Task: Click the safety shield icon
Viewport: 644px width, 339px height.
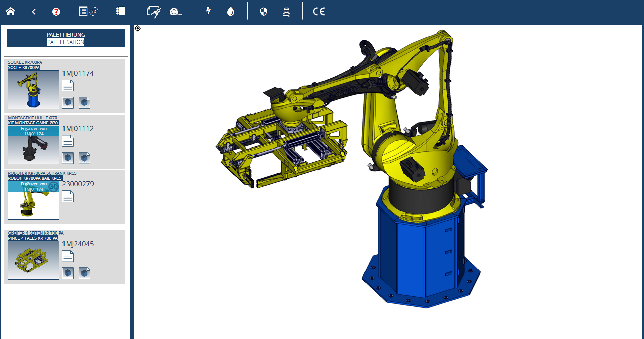Action: [264, 12]
